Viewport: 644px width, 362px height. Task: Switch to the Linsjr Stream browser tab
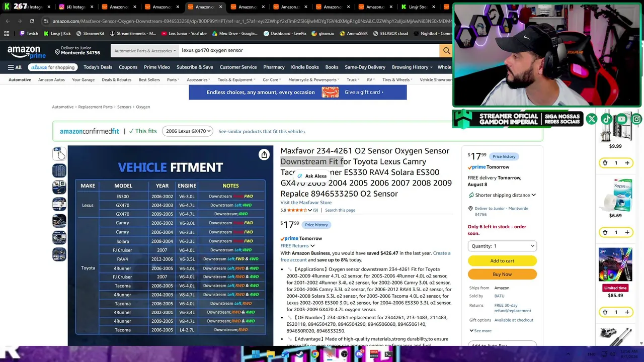[418, 7]
